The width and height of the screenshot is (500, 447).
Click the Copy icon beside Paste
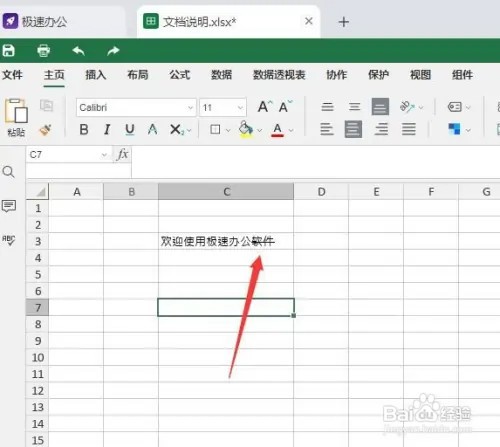[x=46, y=105]
